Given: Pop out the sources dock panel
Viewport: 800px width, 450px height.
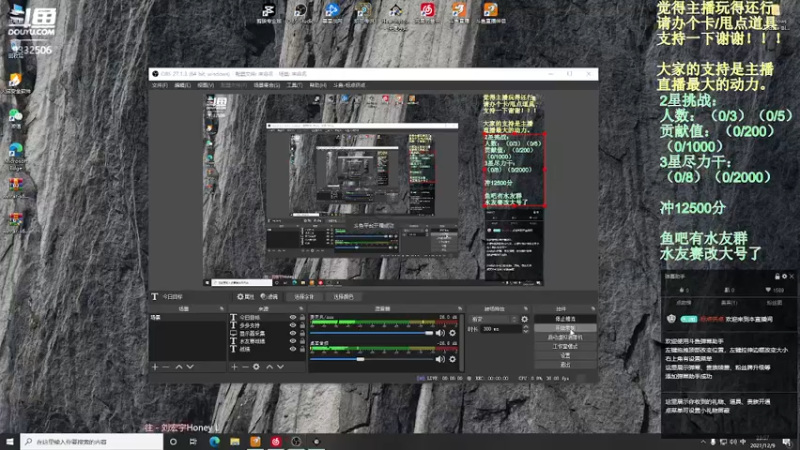Looking at the screenshot, I should tap(301, 309).
